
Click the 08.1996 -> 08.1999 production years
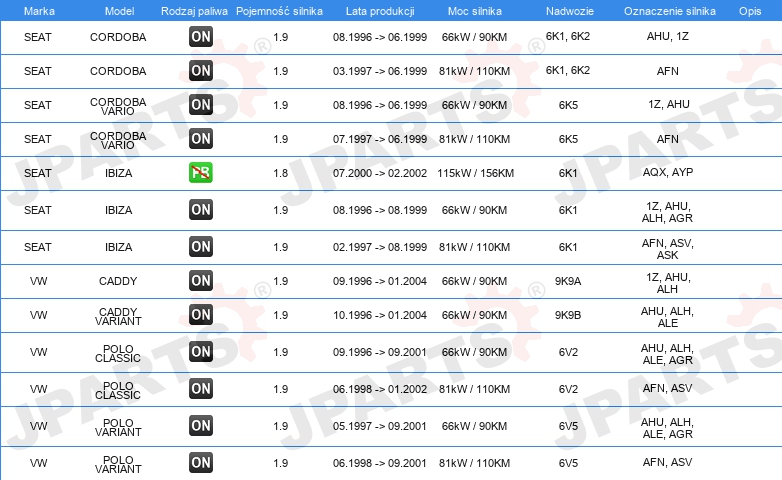(x=380, y=210)
